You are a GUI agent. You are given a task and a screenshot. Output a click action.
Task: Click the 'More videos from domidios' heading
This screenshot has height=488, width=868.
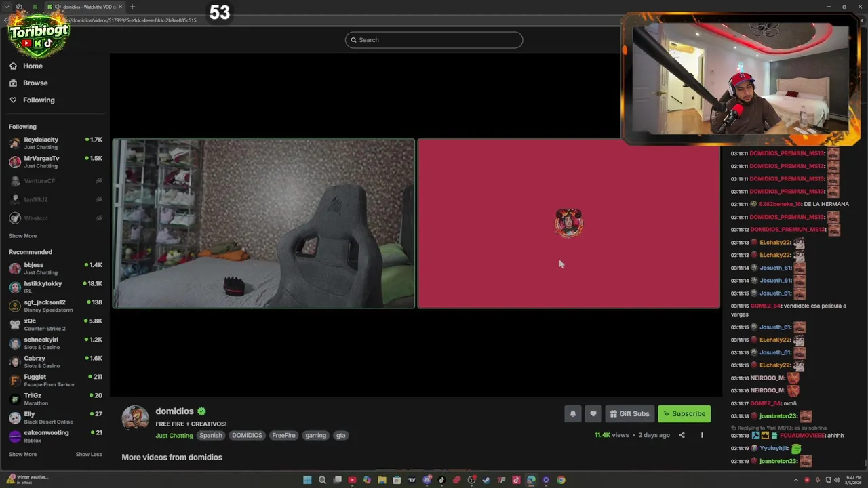click(172, 457)
